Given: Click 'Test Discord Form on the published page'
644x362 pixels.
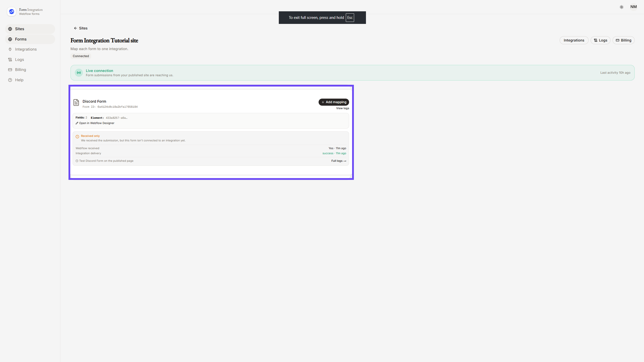Looking at the screenshot, I should (x=106, y=161).
